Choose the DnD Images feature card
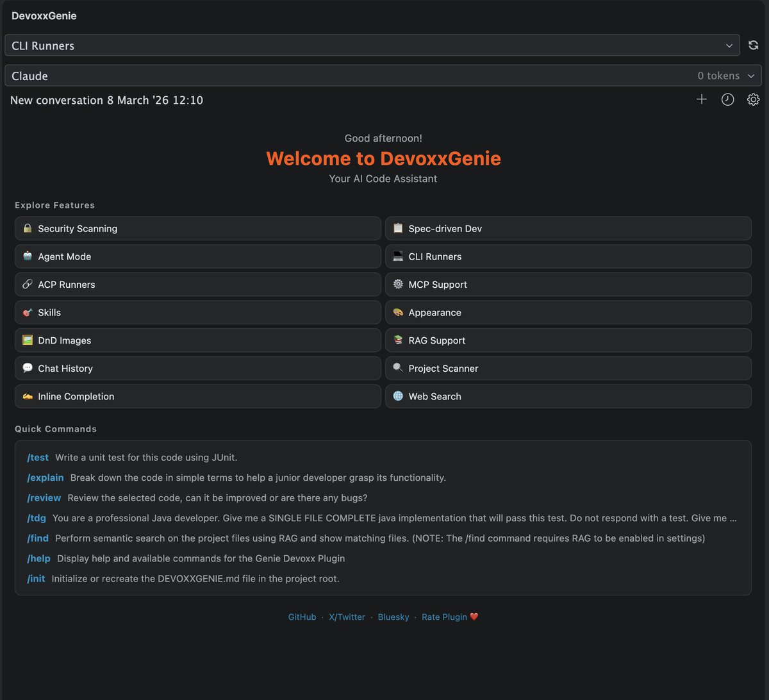The width and height of the screenshot is (769, 700). point(198,340)
